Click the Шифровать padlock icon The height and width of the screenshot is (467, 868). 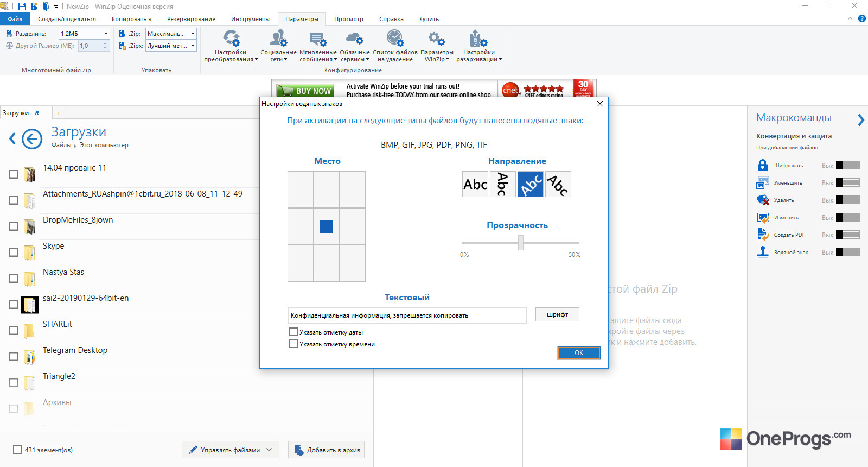click(x=763, y=165)
